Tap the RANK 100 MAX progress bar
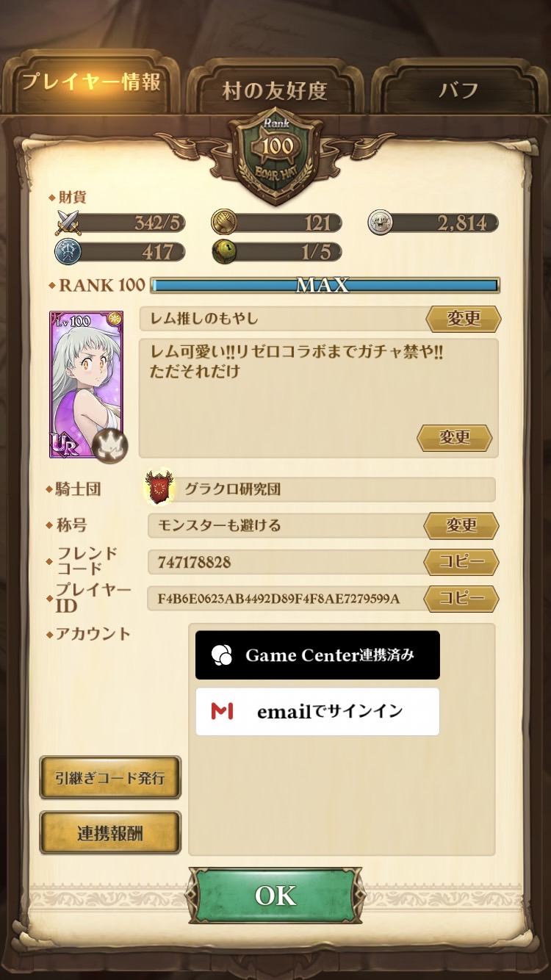Image resolution: width=551 pixels, height=980 pixels. point(324,285)
